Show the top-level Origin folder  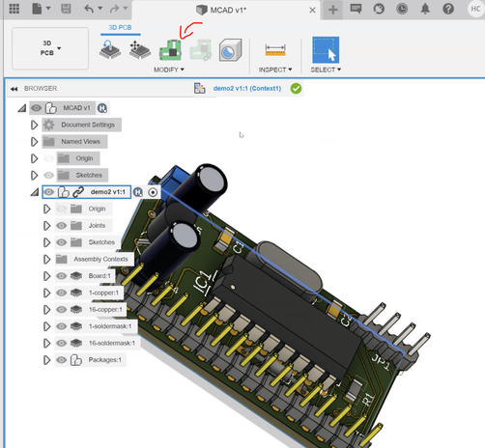48,158
